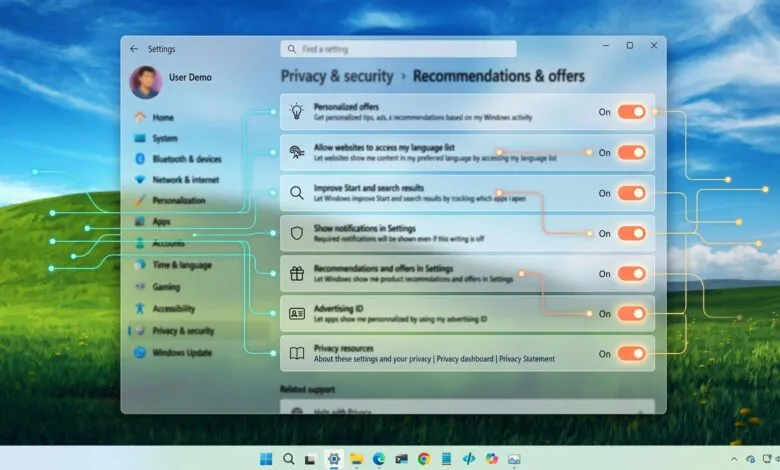The height and width of the screenshot is (470, 780).
Task: Click the gift icon for Recommendations and offers
Action: [296, 273]
